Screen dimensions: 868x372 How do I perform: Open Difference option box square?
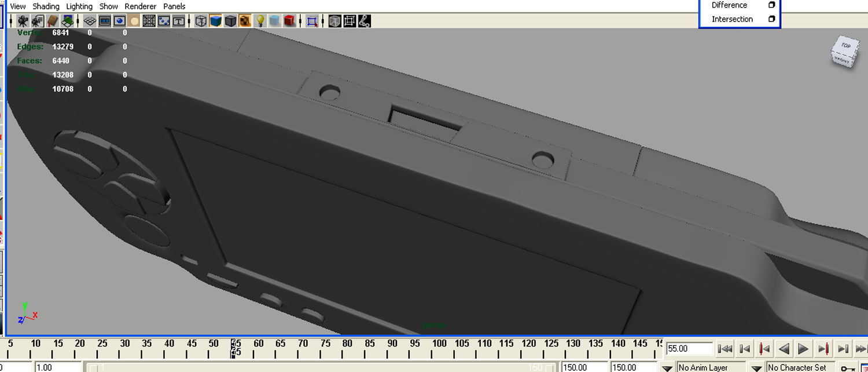(771, 5)
